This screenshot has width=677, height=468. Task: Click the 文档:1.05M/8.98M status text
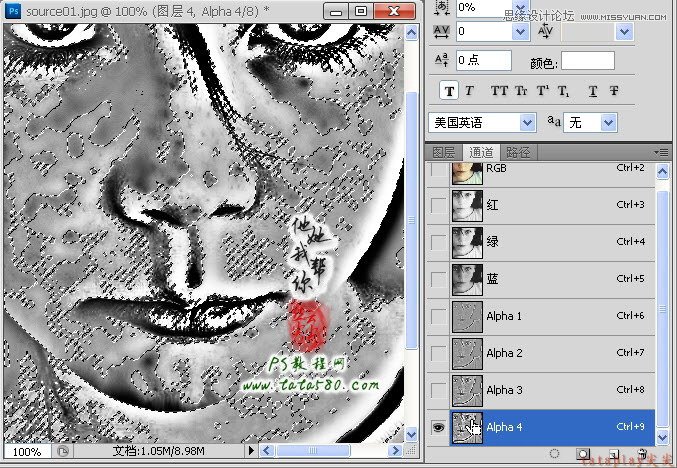click(x=158, y=451)
